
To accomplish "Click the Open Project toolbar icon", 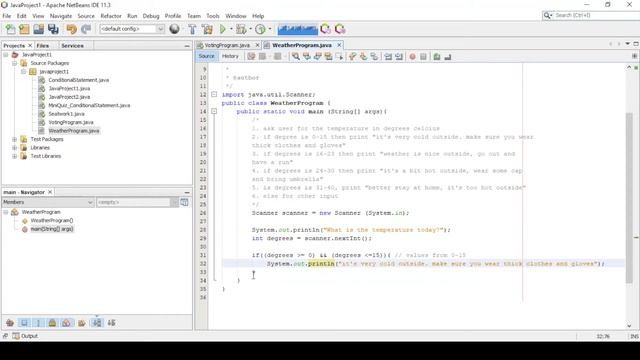I will (38, 29).
